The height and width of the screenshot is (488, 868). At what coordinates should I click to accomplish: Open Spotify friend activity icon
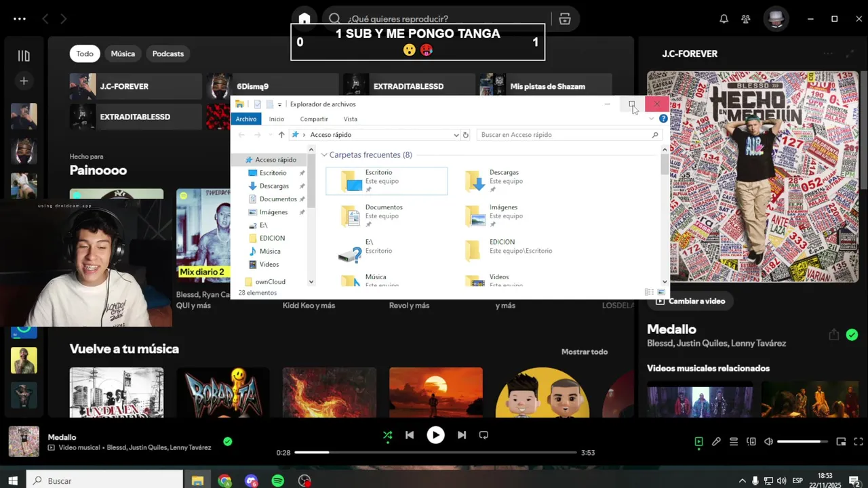click(x=746, y=19)
